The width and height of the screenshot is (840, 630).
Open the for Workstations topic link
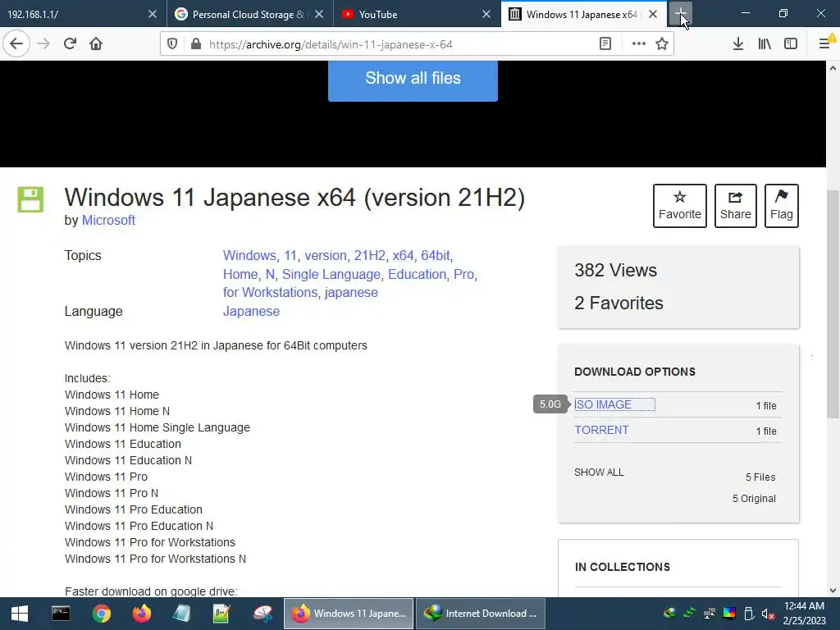[270, 293]
